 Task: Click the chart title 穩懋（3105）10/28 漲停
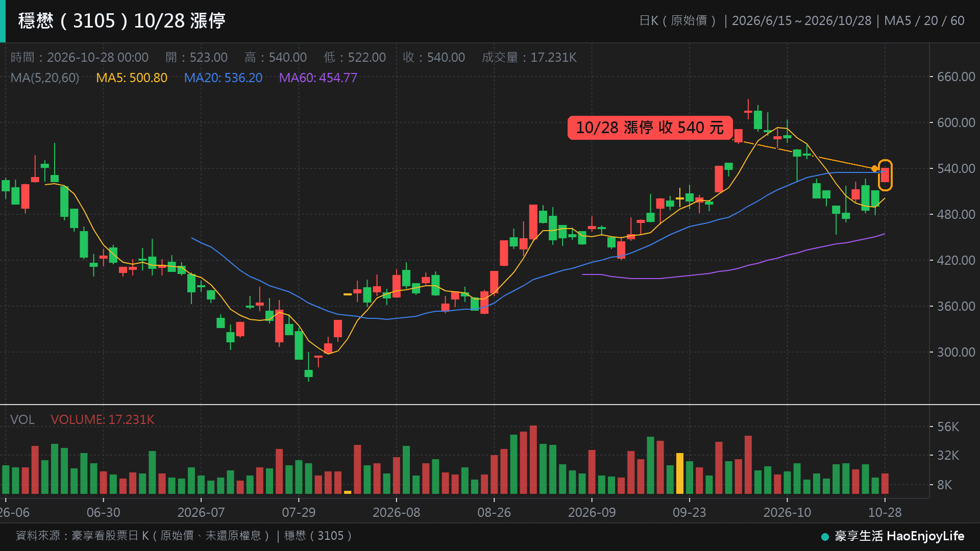click(x=121, y=21)
